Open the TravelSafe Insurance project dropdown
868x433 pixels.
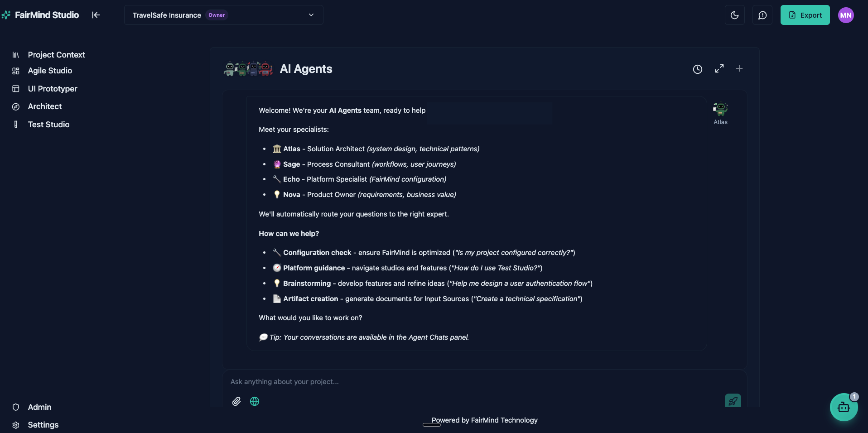(223, 15)
